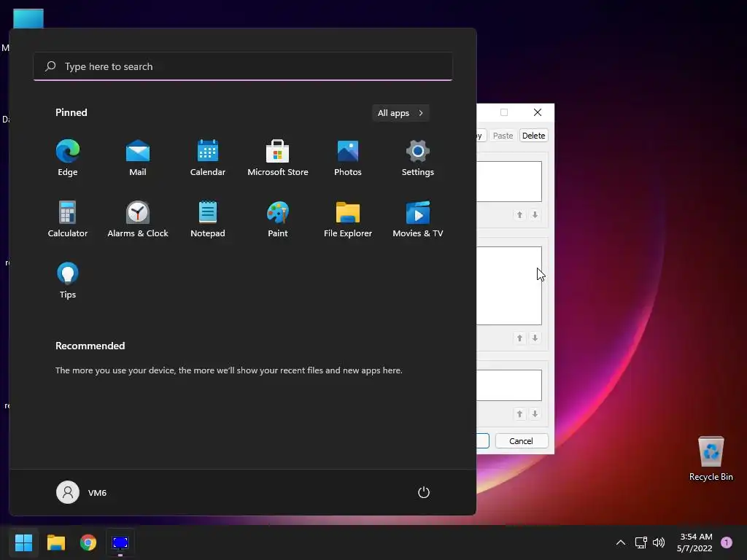Open notification badge in system tray

[727, 542]
